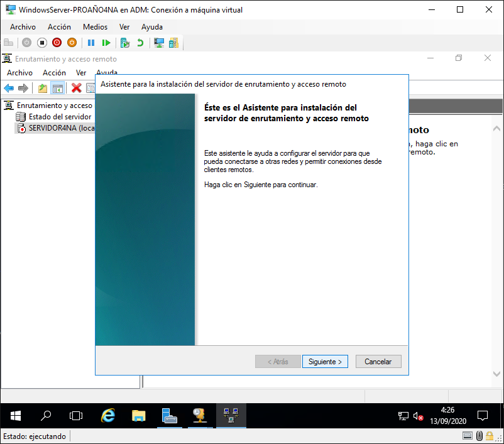Viewport: 504px width, 444px height.
Task: Open the Ver menu of the VM connection window
Action: tap(124, 27)
